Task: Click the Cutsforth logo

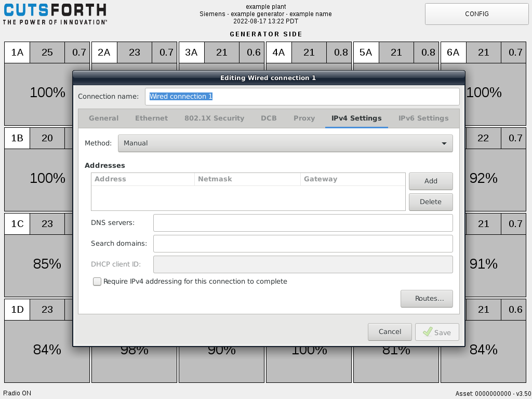Action: (55, 14)
